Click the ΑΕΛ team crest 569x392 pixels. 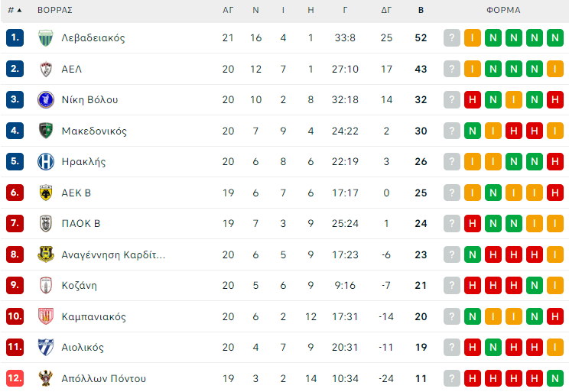[46, 69]
